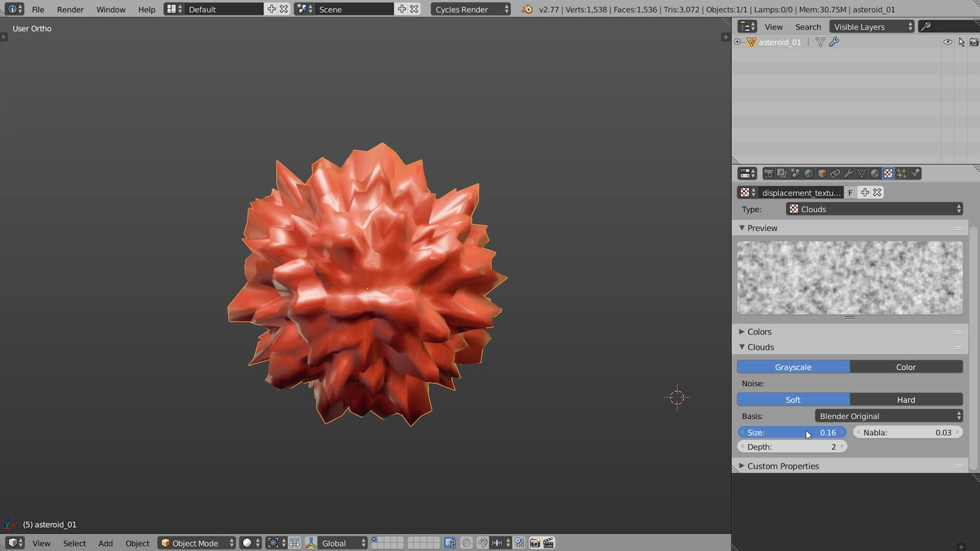Screen dimensions: 980x551
Task: Select the Color clouds option
Action: pyautogui.click(x=906, y=367)
